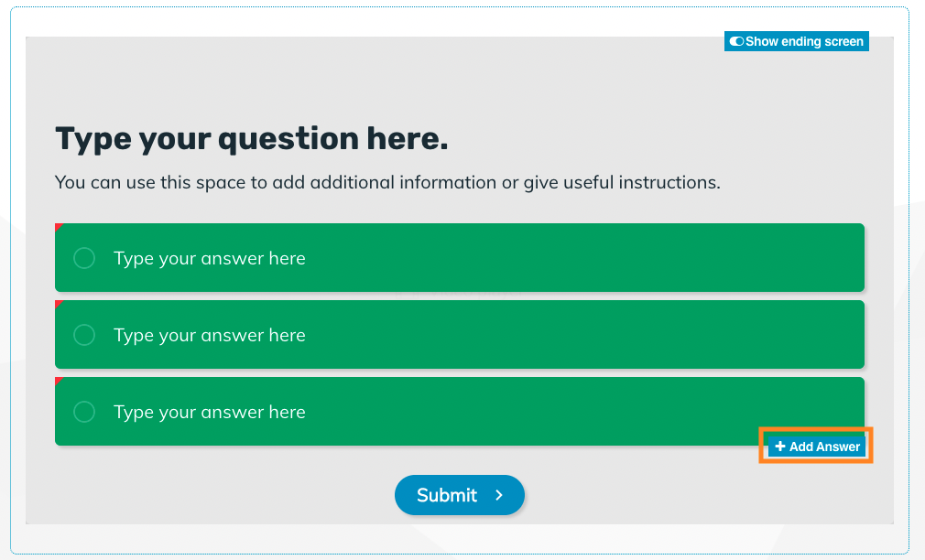Click the toggle switch icon beside Show ending screen
925x560 pixels.
tap(736, 41)
